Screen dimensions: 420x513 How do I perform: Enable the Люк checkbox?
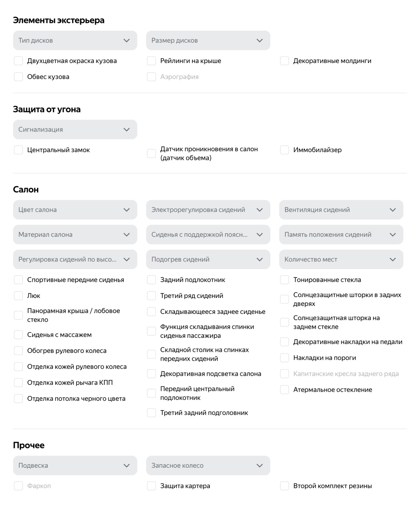tap(19, 296)
